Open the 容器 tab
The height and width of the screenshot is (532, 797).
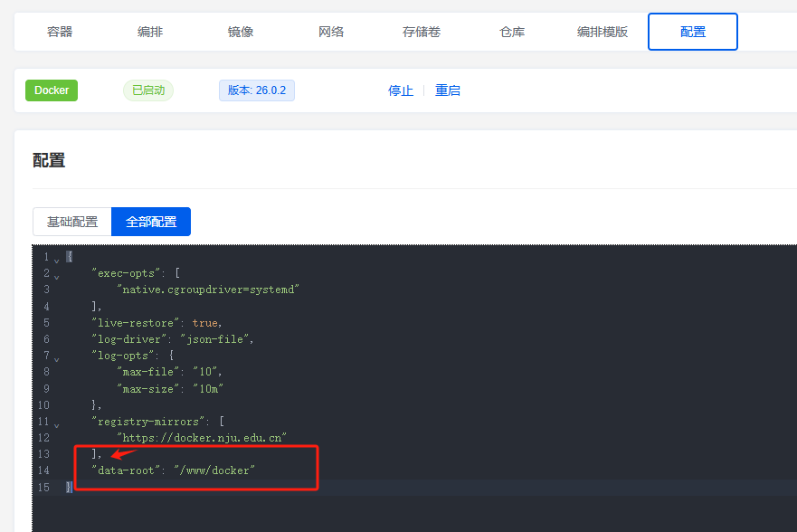pyautogui.click(x=60, y=32)
